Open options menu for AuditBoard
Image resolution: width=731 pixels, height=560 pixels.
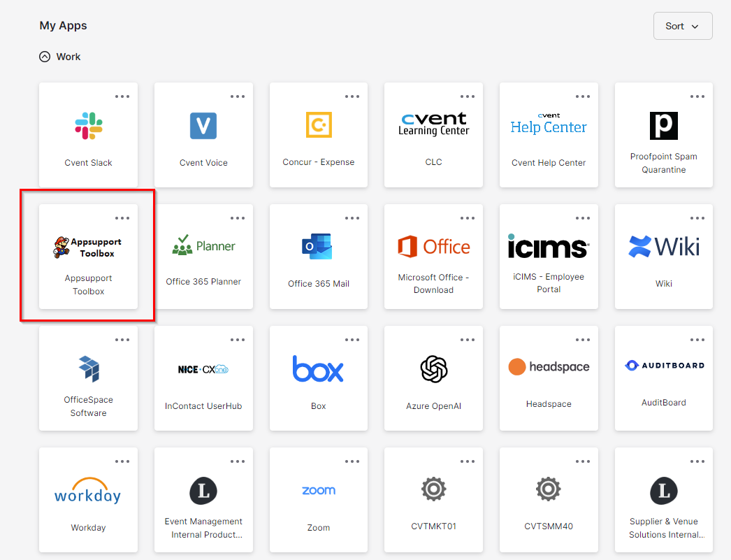697,340
